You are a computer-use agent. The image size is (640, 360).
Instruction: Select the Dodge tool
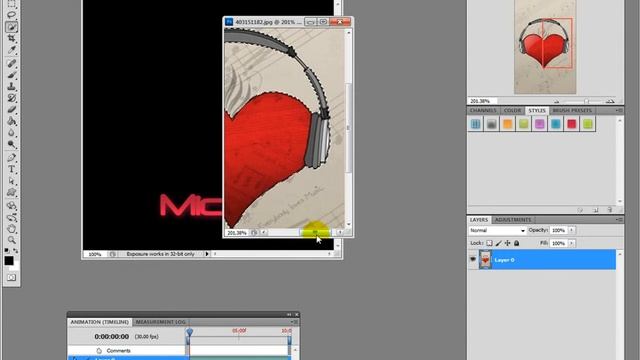[x=11, y=144]
